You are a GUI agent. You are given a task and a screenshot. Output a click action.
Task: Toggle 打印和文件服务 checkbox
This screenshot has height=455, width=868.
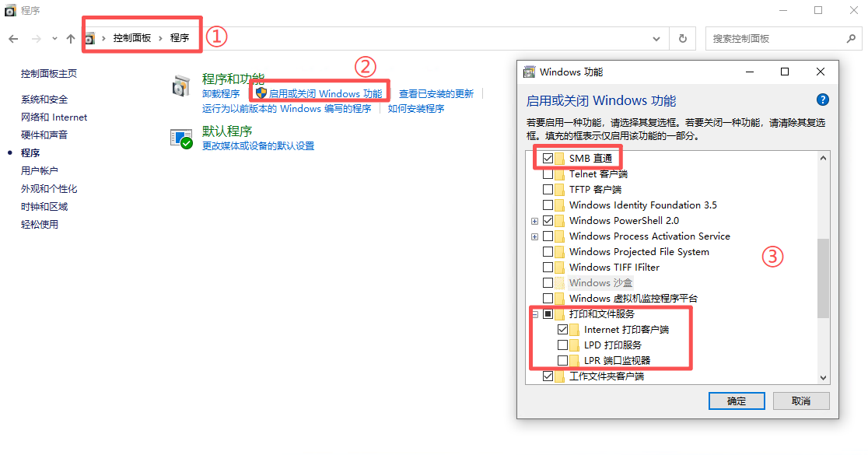coord(548,314)
